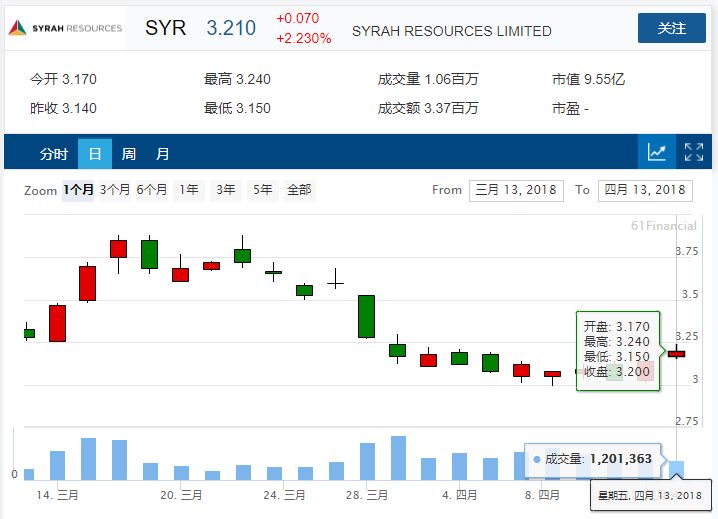Toggle fullscreen chart icon
This screenshot has height=519, width=718.
(x=694, y=152)
